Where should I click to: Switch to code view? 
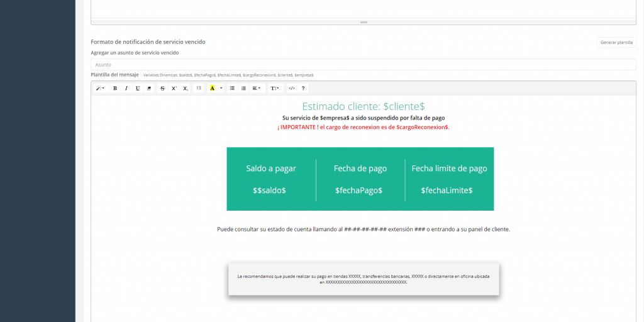[x=292, y=88]
